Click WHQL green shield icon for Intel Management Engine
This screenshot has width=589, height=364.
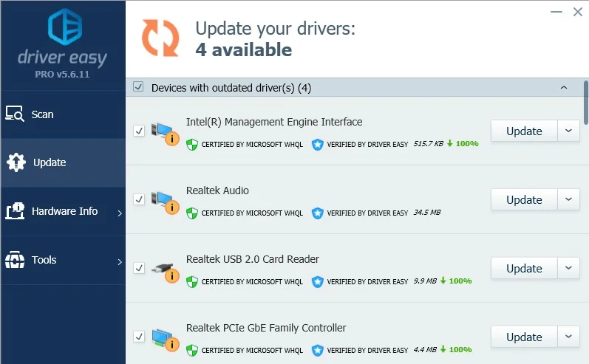pyautogui.click(x=192, y=144)
